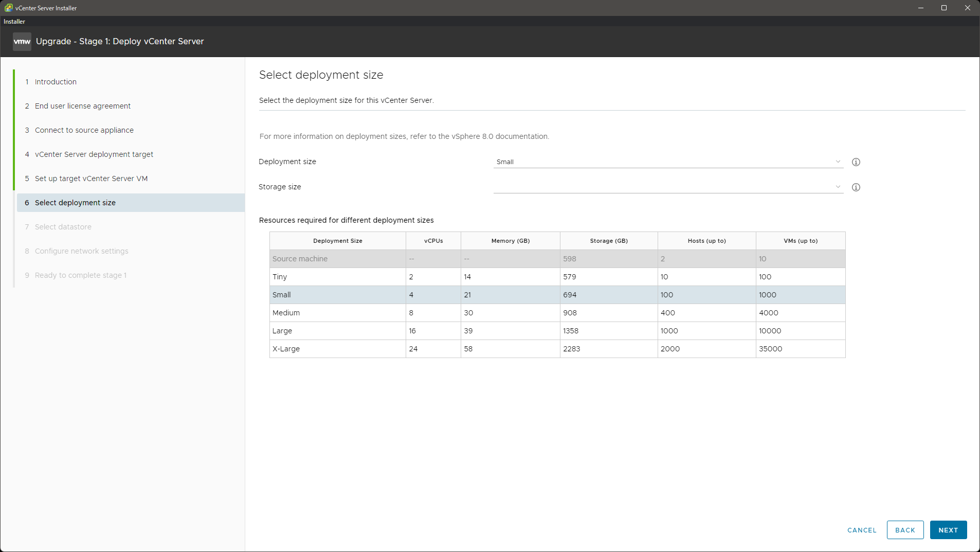Image resolution: width=980 pixels, height=552 pixels.
Task: Maximize the installer window
Action: 944,8
